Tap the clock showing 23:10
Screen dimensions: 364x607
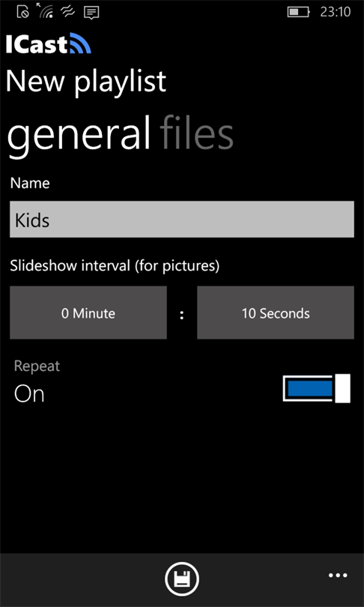(336, 12)
